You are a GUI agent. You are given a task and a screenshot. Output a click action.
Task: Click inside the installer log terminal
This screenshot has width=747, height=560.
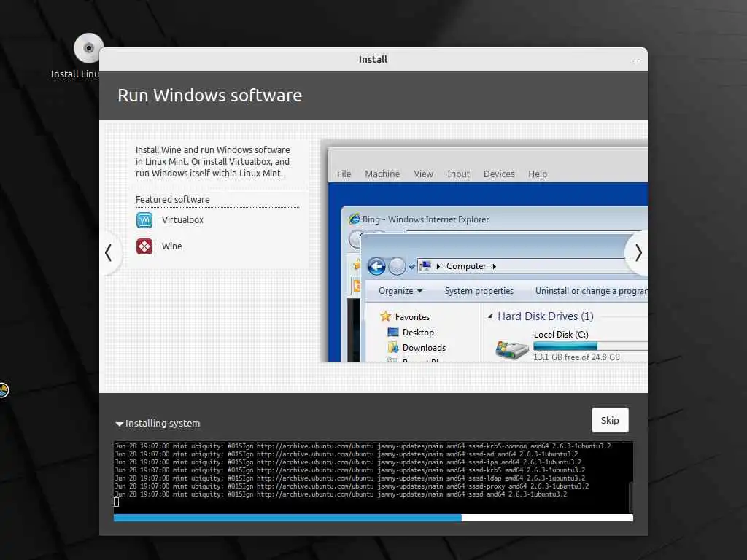pyautogui.click(x=371, y=477)
